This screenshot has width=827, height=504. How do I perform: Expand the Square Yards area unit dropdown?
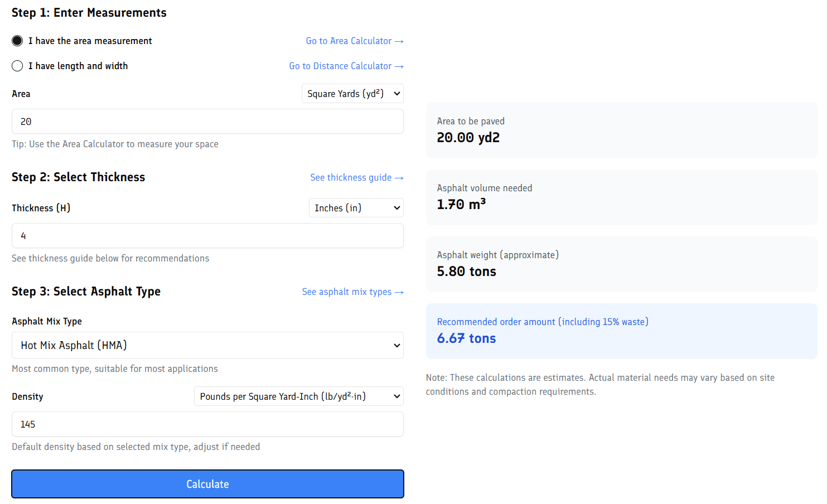coord(352,94)
